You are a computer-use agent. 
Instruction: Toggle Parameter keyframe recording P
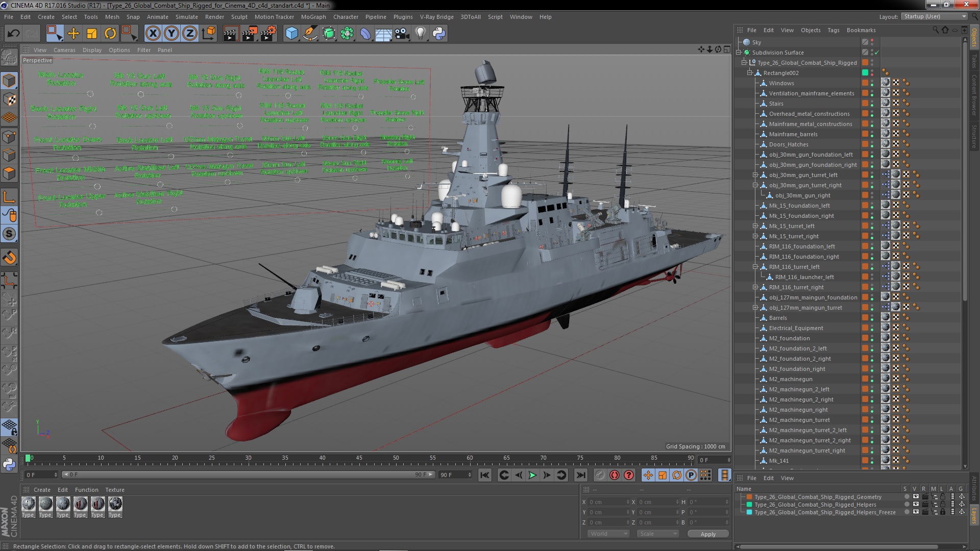coord(691,475)
